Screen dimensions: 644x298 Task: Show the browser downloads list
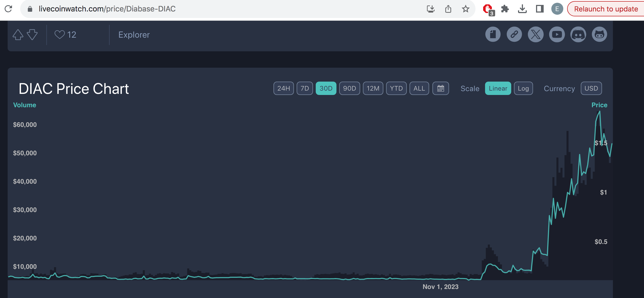[x=522, y=9]
